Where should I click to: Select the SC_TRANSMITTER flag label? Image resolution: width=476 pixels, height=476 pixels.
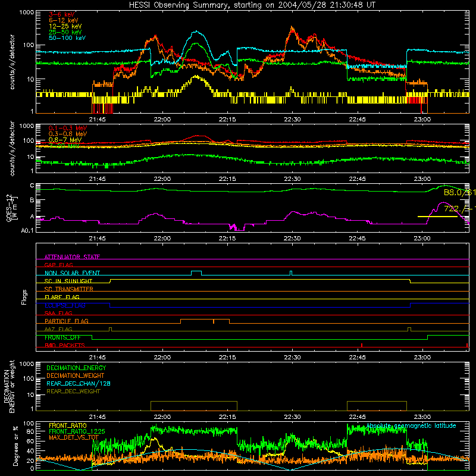(69, 289)
